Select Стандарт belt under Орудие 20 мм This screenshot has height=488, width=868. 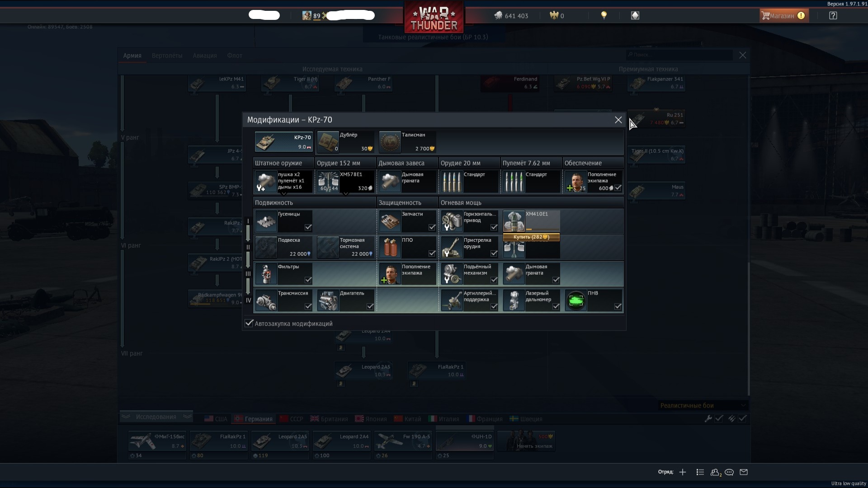point(469,182)
